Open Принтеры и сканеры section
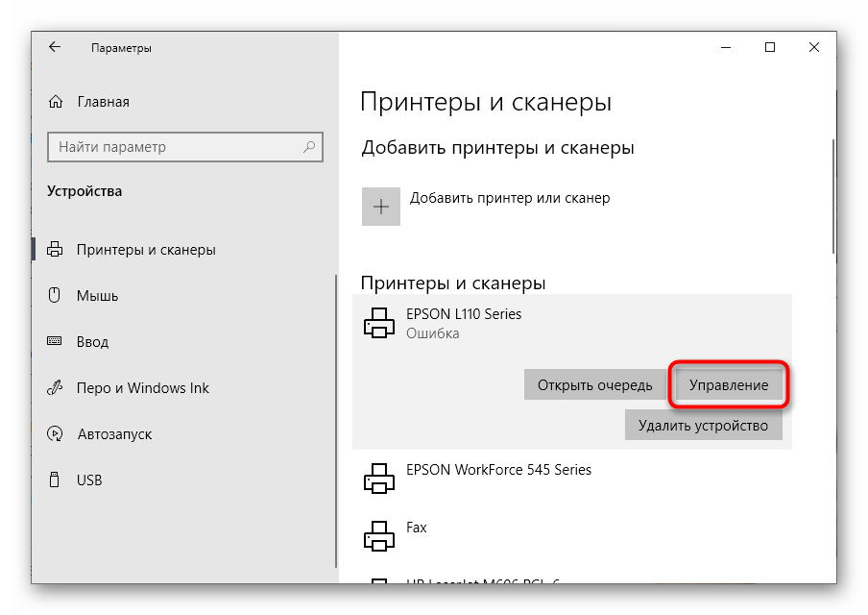The width and height of the screenshot is (868, 615). tap(146, 250)
